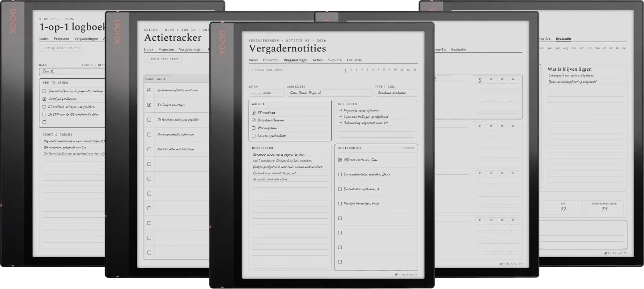Click the Type / Doel field 'Roadmap-evaluatie'
This screenshot has width=644, height=289.
(396, 93)
